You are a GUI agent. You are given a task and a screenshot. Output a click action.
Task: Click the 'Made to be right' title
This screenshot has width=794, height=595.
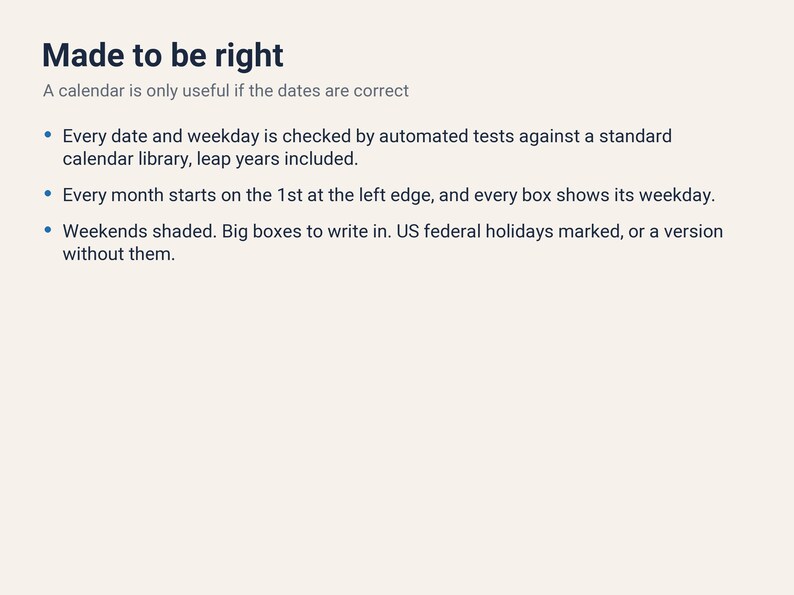[x=163, y=55]
